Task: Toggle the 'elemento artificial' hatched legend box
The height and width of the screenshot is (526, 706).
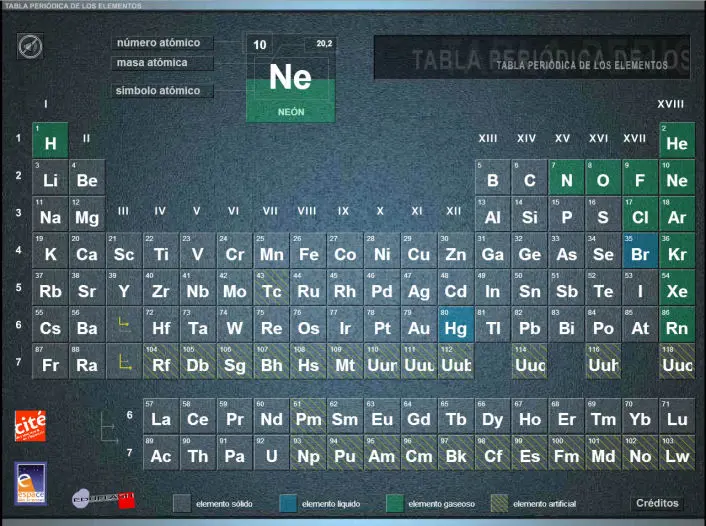Action: click(x=497, y=503)
